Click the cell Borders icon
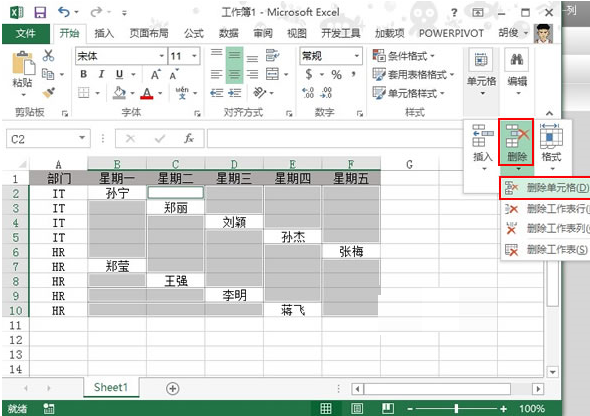The height and width of the screenshot is (416, 590). click(x=84, y=93)
